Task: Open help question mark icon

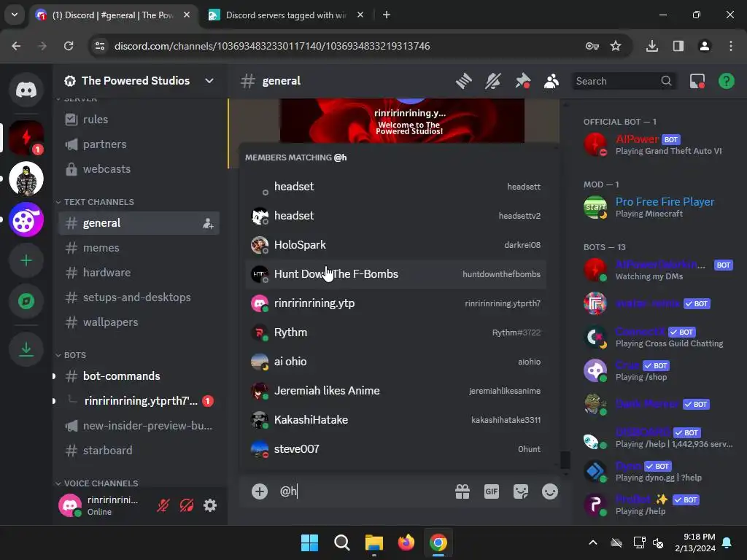Action: coord(726,81)
